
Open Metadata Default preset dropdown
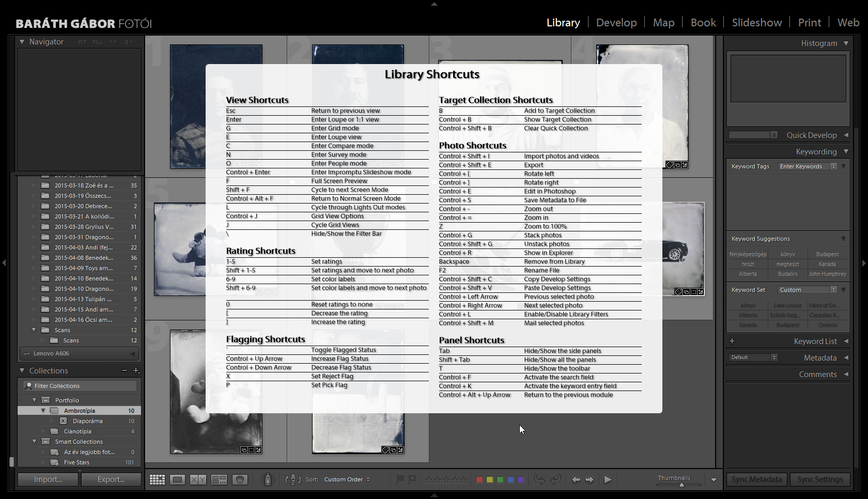click(753, 357)
